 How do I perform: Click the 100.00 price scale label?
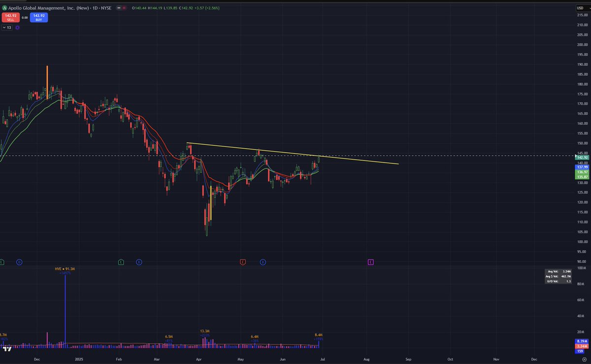point(583,242)
